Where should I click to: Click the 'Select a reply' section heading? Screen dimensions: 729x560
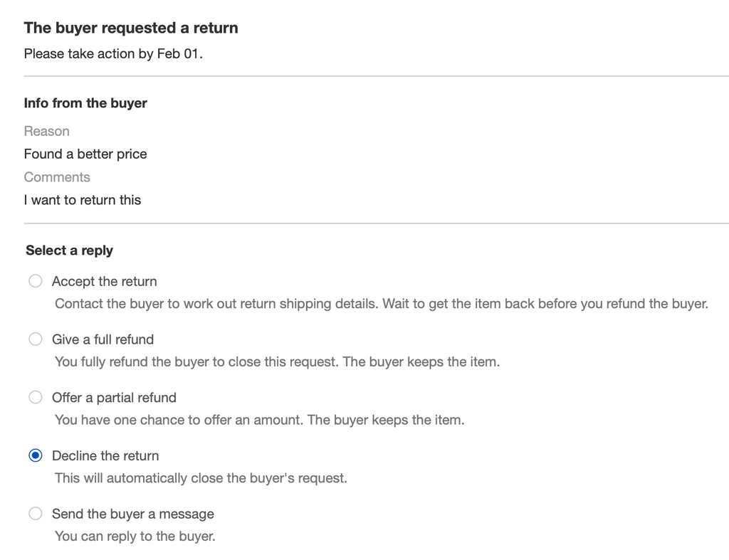69,250
